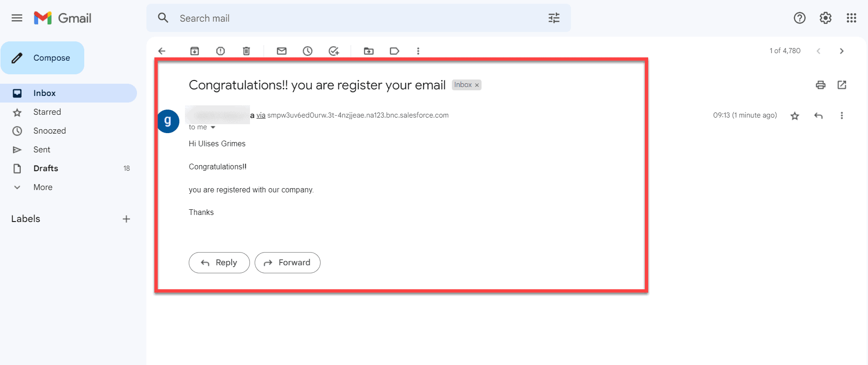The image size is (868, 365).
Task: Expand the More section in sidebar
Action: (x=43, y=187)
